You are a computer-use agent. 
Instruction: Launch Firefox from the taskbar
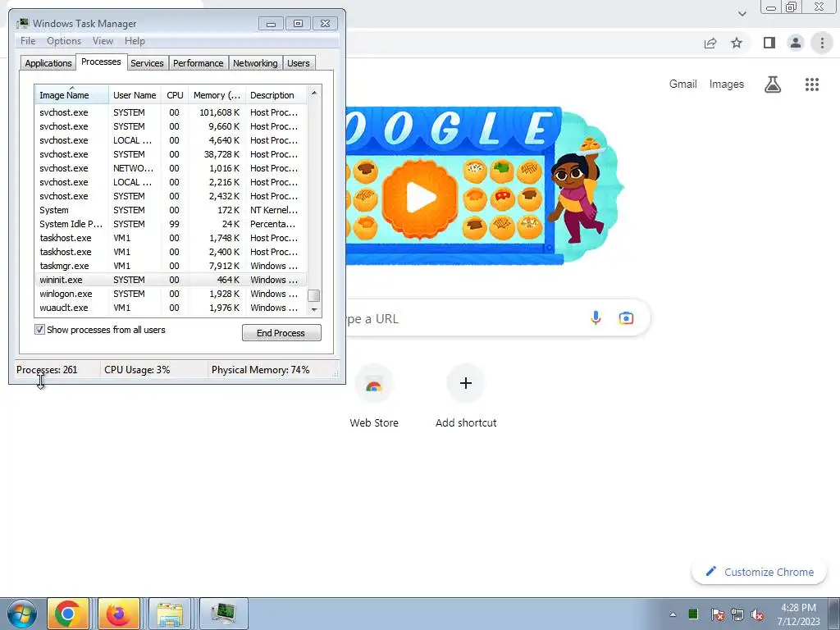point(119,614)
